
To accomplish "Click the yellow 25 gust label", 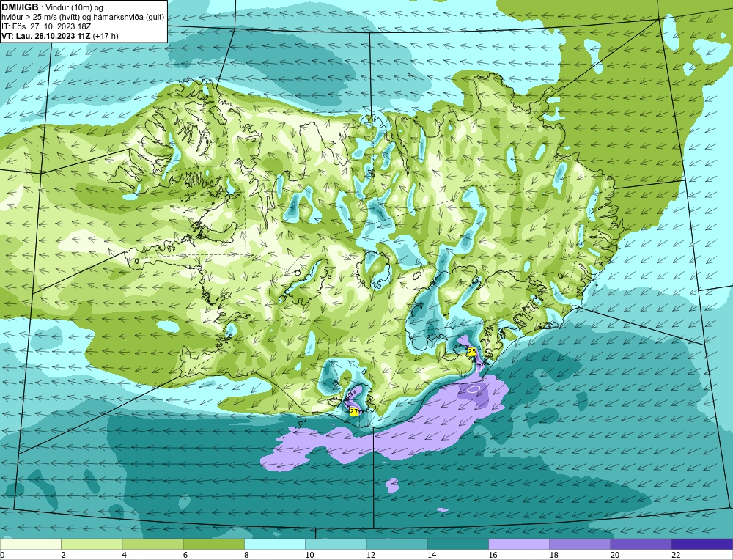I will (471, 351).
